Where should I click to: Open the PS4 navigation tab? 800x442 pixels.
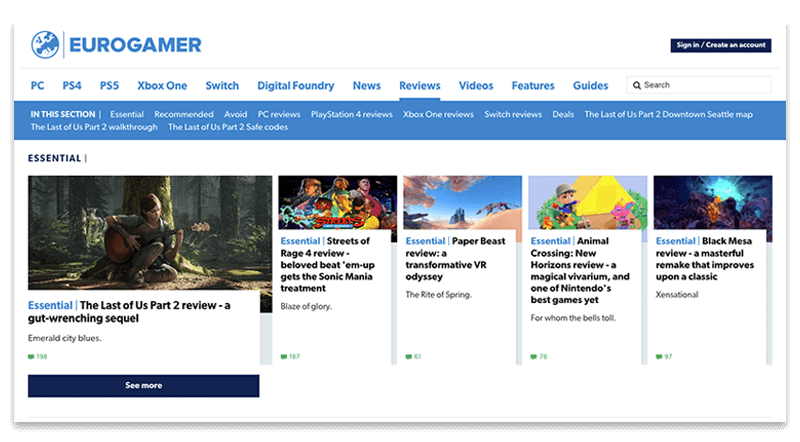[72, 86]
